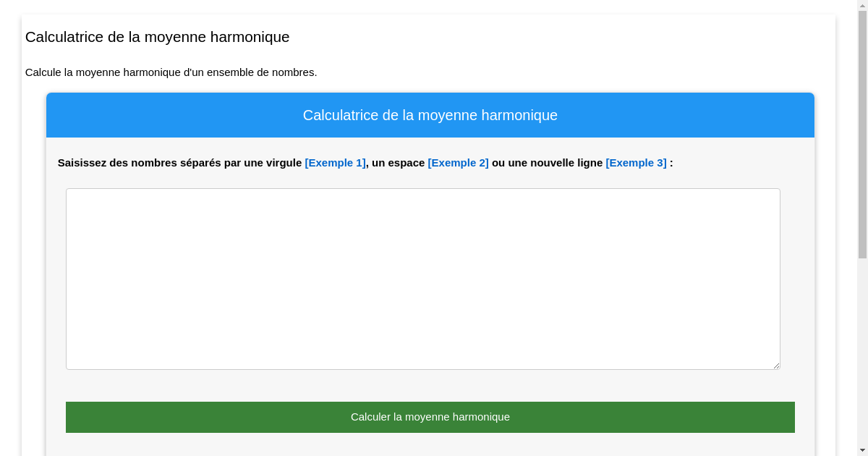Click the page title Calculatrice de la moyenne harmonique
Screen dimensions: 868x456
pyautogui.click(x=158, y=37)
